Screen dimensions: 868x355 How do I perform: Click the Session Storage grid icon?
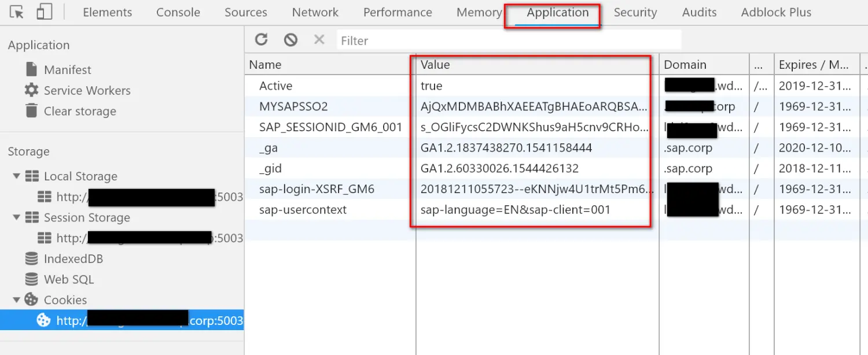pyautogui.click(x=32, y=217)
